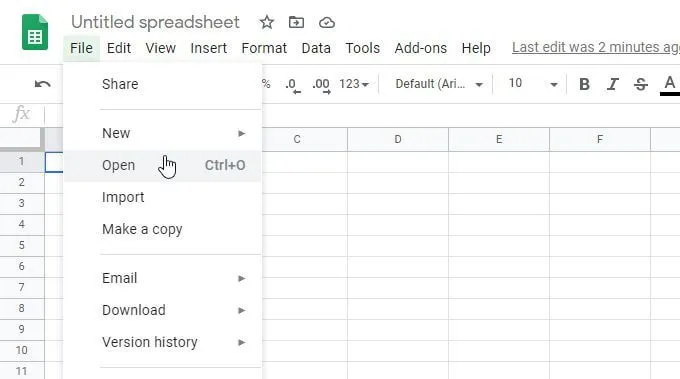Image resolution: width=680 pixels, height=379 pixels.
Task: Choose Make a copy
Action: [x=163, y=229]
